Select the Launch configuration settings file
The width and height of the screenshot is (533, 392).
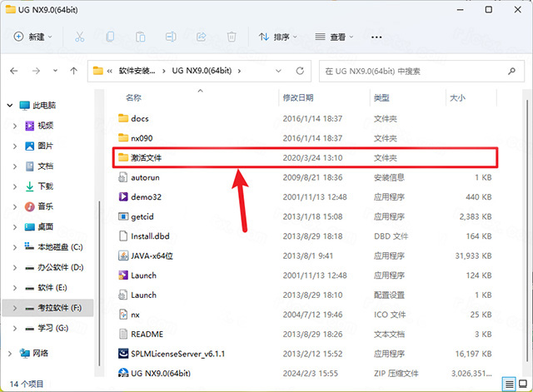137,295
